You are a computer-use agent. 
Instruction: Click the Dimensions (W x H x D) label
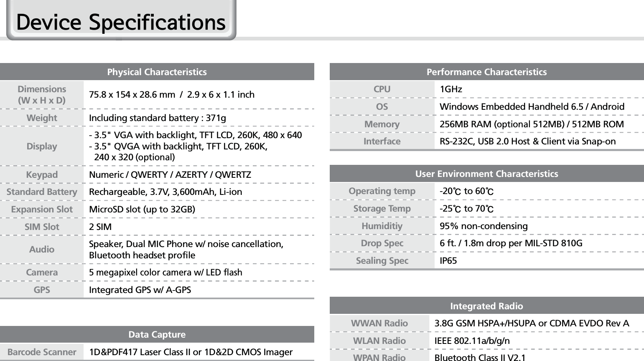[x=42, y=95]
